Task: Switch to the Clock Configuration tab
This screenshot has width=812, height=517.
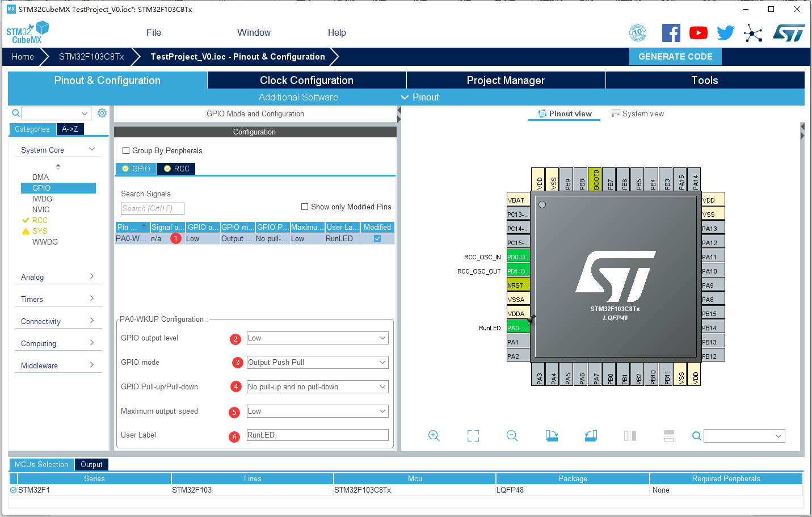Action: pyautogui.click(x=306, y=80)
